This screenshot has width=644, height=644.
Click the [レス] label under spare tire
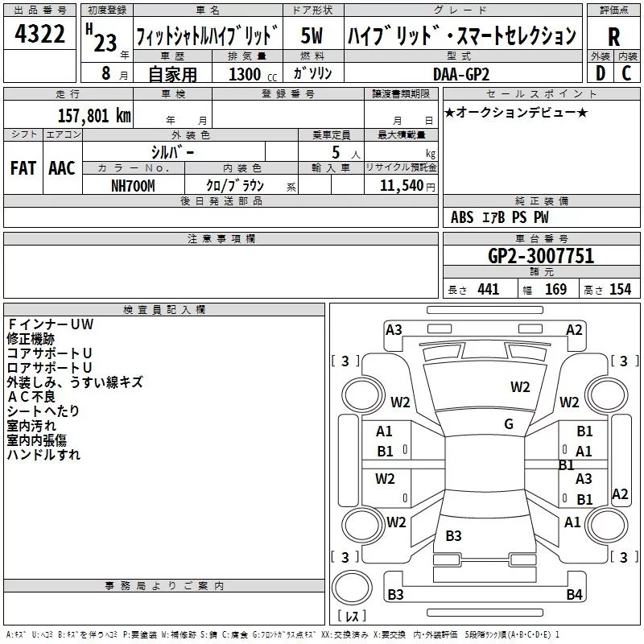(x=352, y=616)
